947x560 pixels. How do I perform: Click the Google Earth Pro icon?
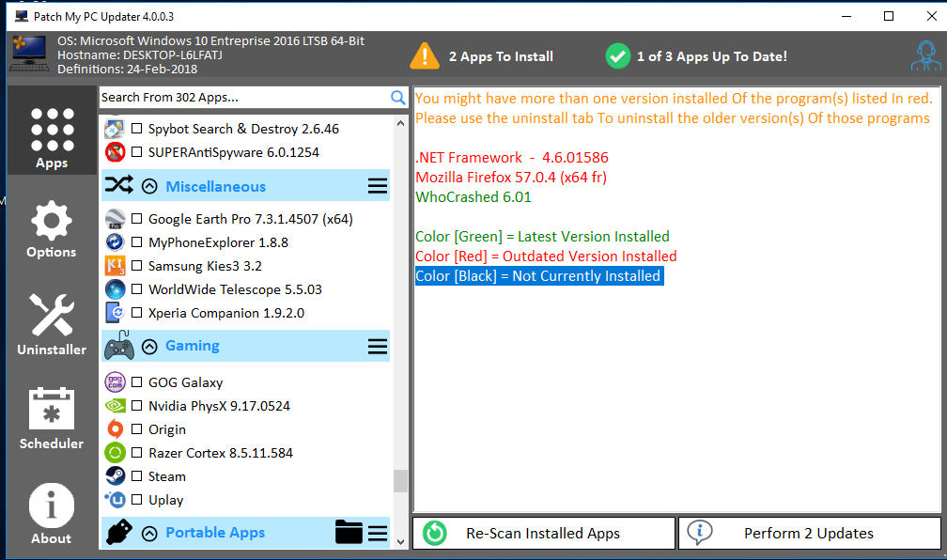(115, 219)
